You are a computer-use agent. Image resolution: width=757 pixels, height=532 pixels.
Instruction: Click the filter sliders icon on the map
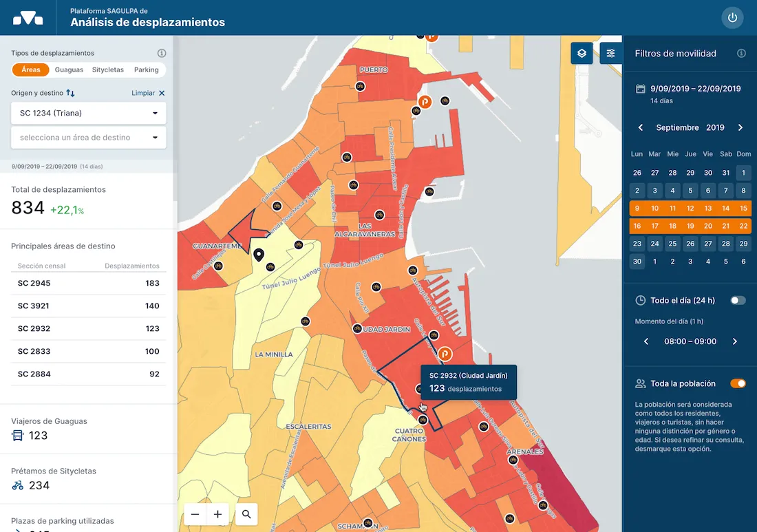point(611,52)
